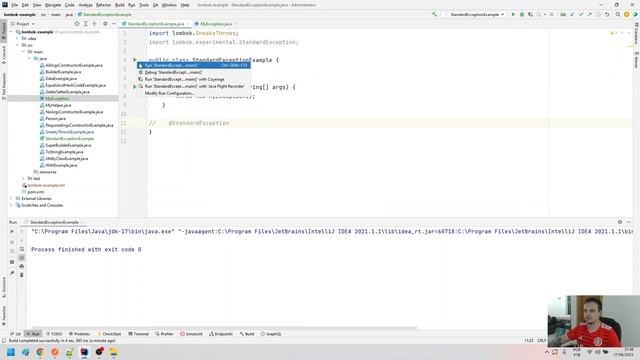Toggle scroll to end in Run console

(22, 258)
